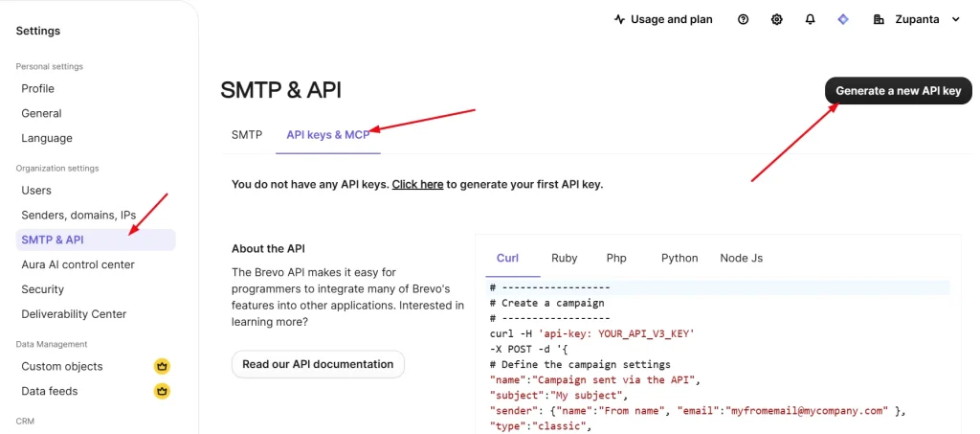Switch to the SMTP tab
This screenshot has height=434, width=980.
coord(247,135)
